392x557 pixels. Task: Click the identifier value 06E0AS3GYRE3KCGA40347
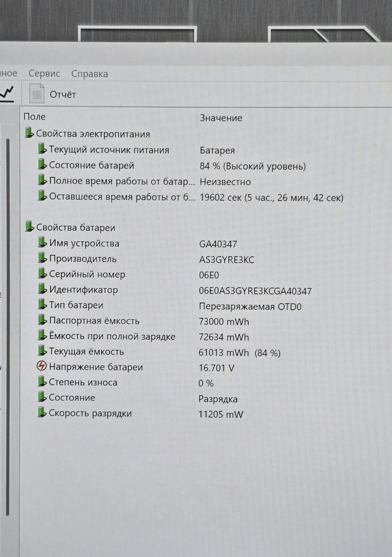coord(255,291)
